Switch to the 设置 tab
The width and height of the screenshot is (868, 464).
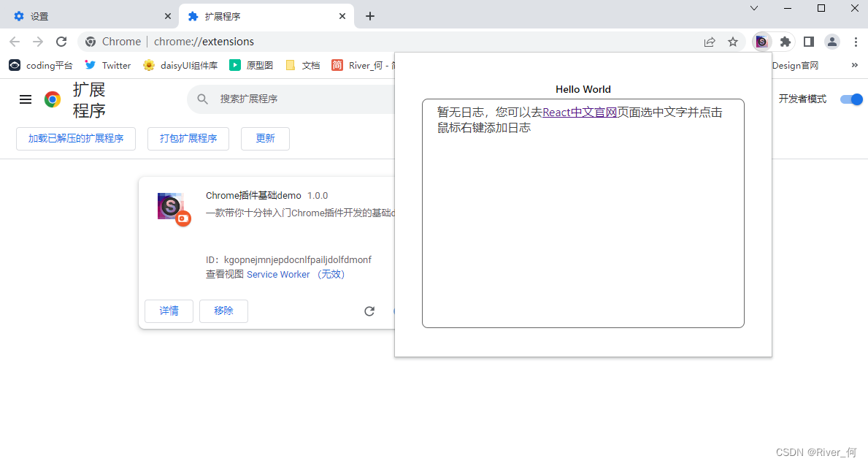(x=89, y=17)
